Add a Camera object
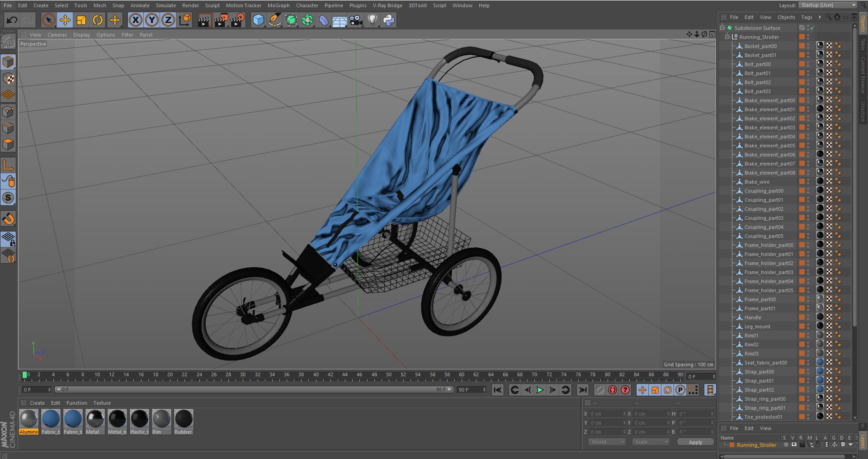This screenshot has height=459, width=868. [356, 20]
